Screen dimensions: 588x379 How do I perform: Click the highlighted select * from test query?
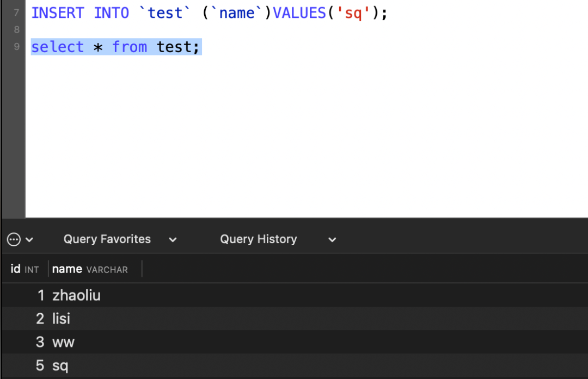115,47
